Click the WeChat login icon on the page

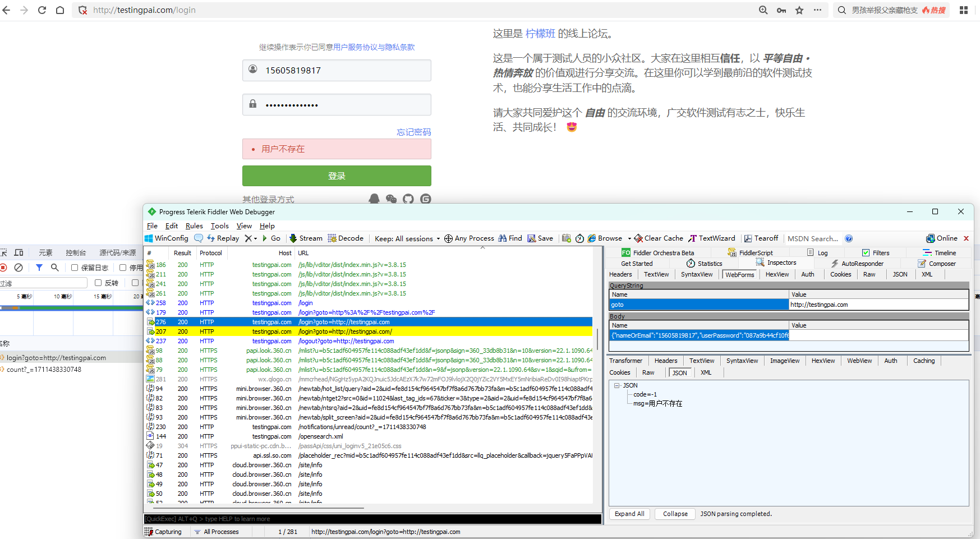392,199
